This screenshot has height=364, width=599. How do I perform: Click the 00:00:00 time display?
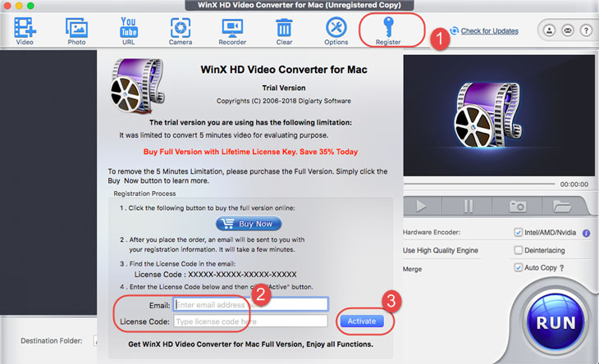click(x=574, y=184)
